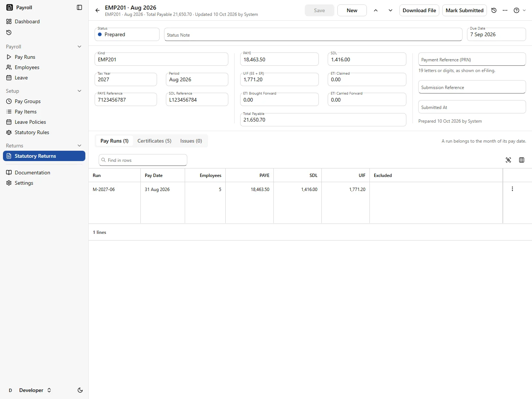Toggle dark mode moon icon
Image resolution: width=532 pixels, height=399 pixels.
click(x=80, y=390)
